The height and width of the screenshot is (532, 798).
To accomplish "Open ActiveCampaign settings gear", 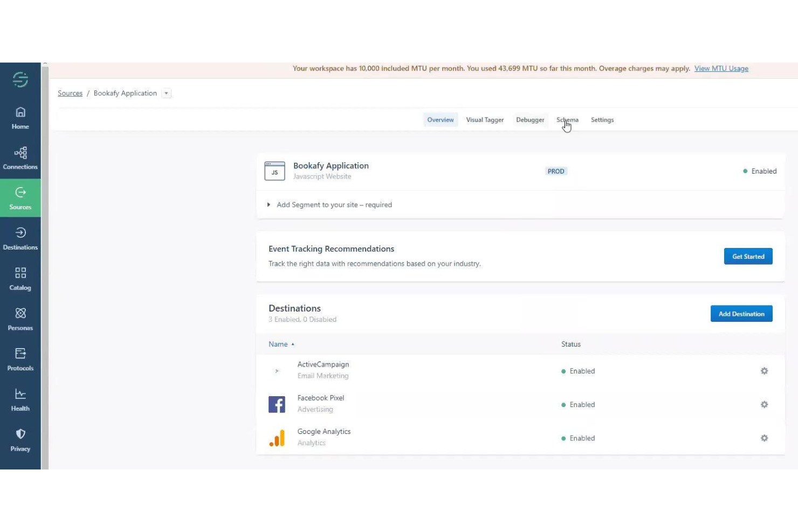I will click(764, 371).
